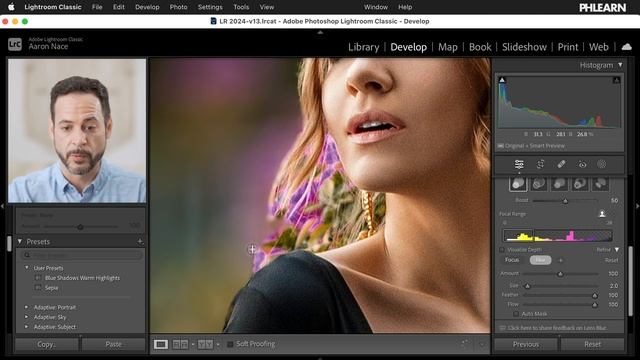Viewport: 640px width, 360px height.
Task: Switch to the Library module
Action: pyautogui.click(x=363, y=47)
